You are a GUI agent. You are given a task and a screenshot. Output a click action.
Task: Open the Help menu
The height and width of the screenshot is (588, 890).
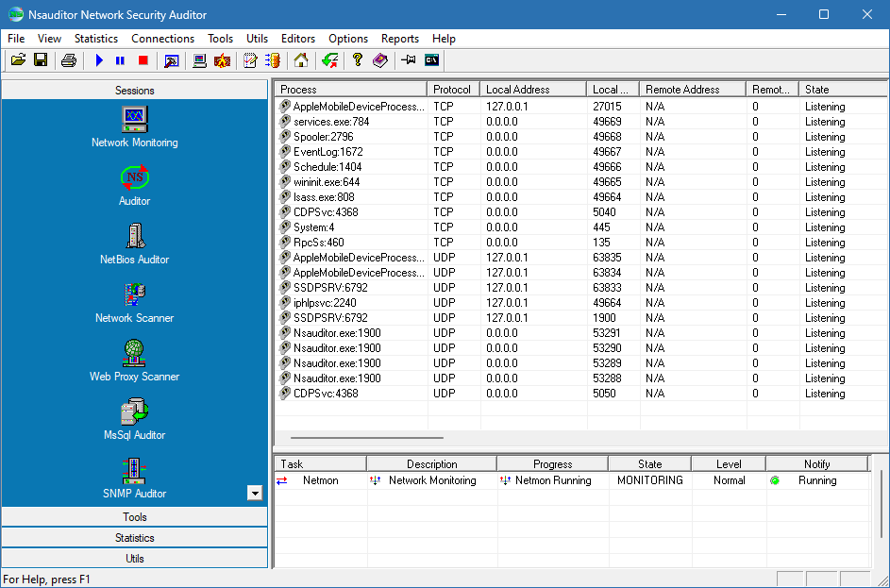444,39
